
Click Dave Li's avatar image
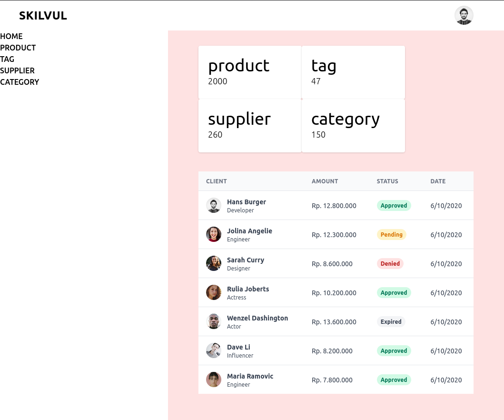click(x=214, y=350)
